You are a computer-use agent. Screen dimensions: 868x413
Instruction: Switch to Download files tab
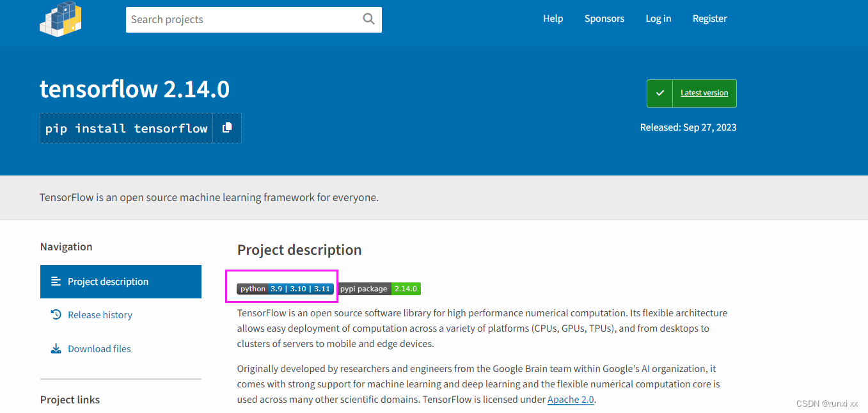pyautogui.click(x=99, y=349)
